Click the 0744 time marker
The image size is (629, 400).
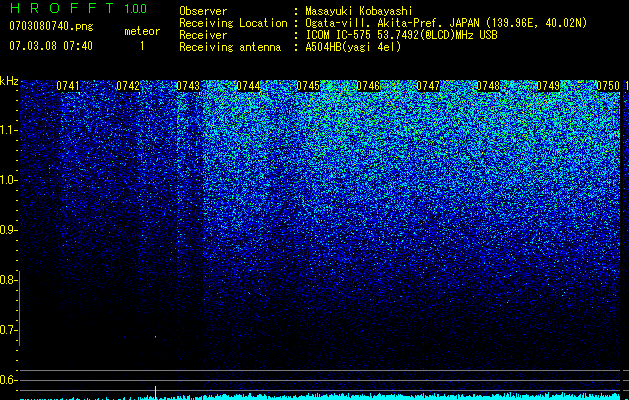click(x=248, y=86)
